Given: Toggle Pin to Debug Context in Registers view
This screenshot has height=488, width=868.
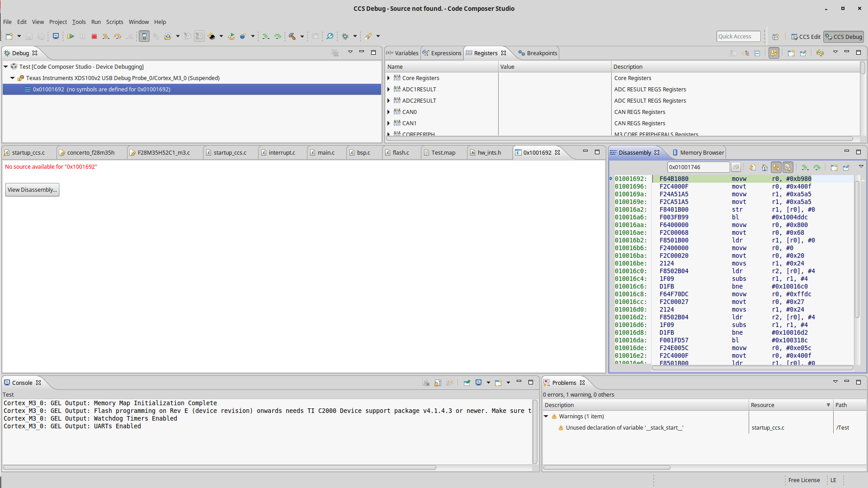Looking at the screenshot, I should [x=803, y=53].
